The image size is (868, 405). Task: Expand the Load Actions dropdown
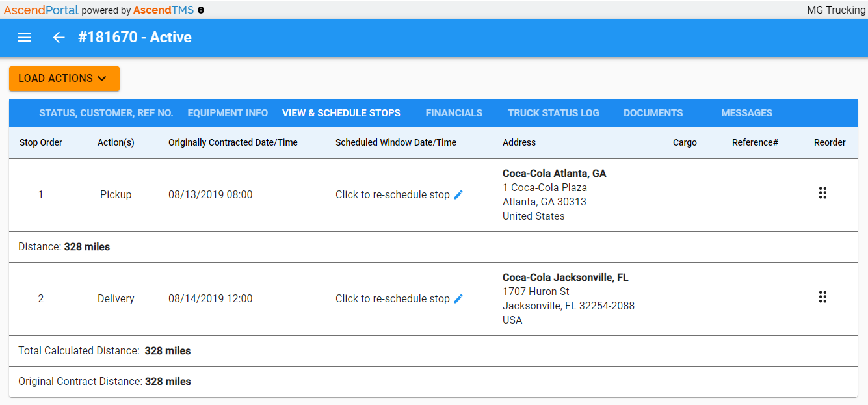[x=64, y=79]
